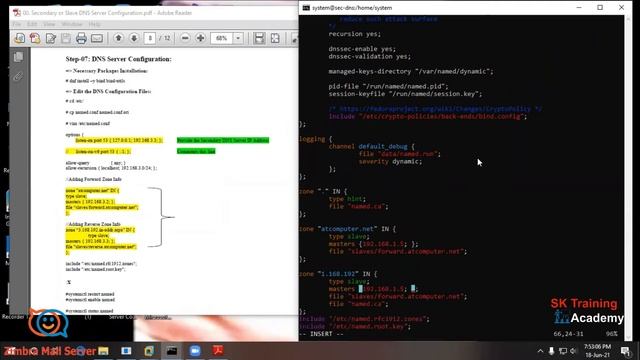Click the Email envelope icon in Adobe Reader
This screenshot has height=360, width=640.
[97, 38]
